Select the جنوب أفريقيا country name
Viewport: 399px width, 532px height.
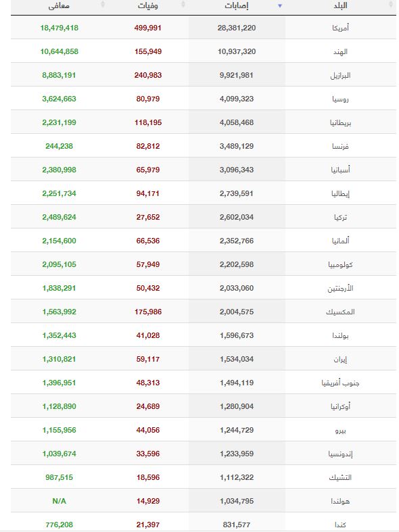(340, 383)
